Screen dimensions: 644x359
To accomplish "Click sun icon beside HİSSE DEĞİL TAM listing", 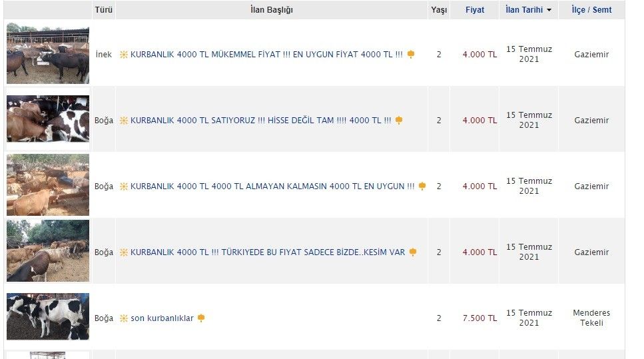I will coord(123,121).
